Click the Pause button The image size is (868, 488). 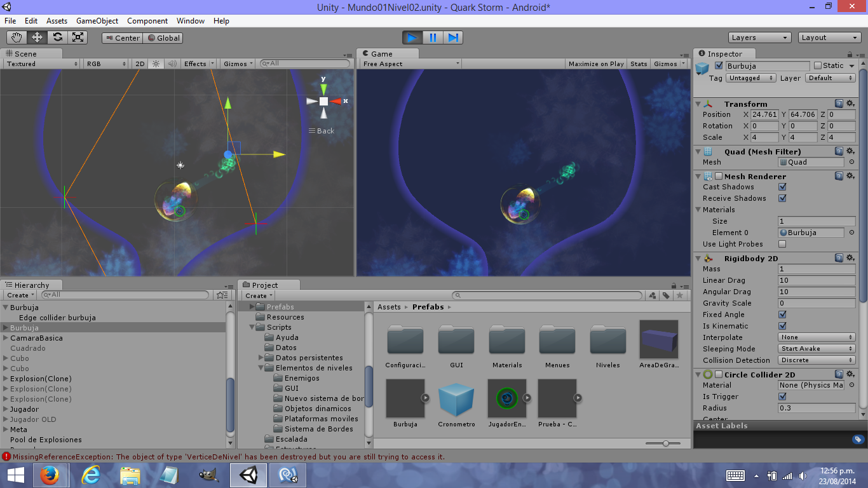[433, 37]
